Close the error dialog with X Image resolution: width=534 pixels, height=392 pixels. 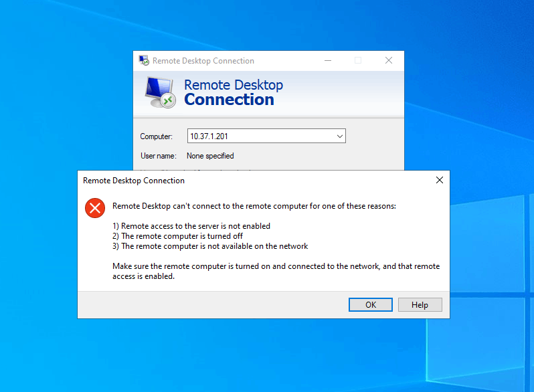coord(440,180)
